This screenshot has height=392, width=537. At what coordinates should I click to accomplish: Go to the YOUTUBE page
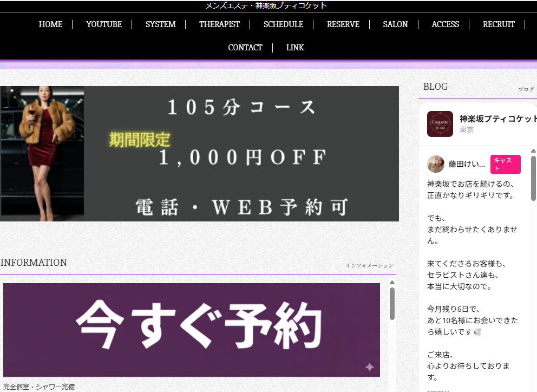pyautogui.click(x=104, y=24)
